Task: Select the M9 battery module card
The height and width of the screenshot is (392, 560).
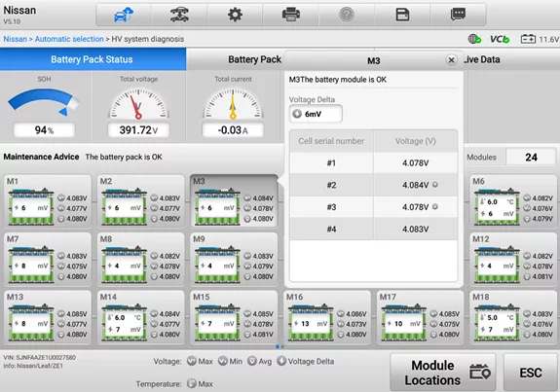Action: click(x=234, y=259)
